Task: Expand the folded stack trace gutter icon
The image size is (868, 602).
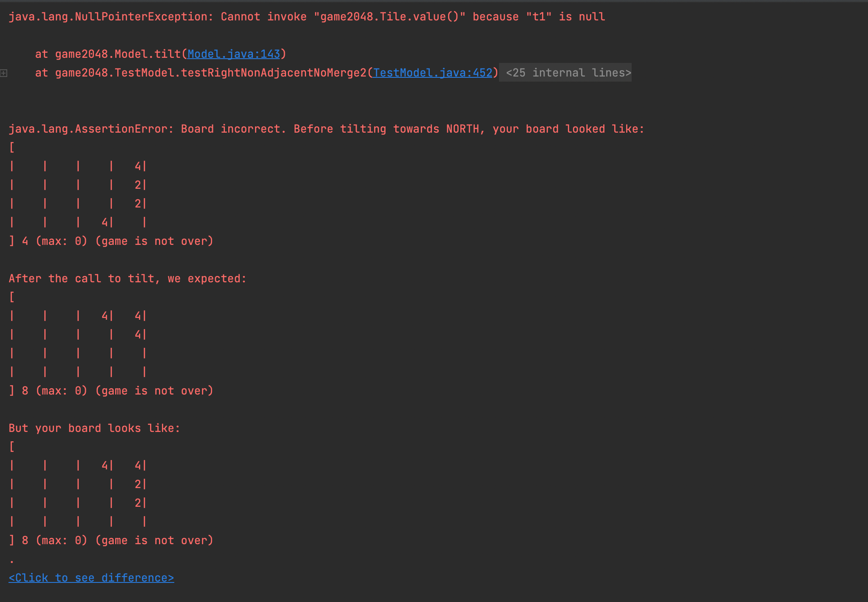Action: click(4, 73)
